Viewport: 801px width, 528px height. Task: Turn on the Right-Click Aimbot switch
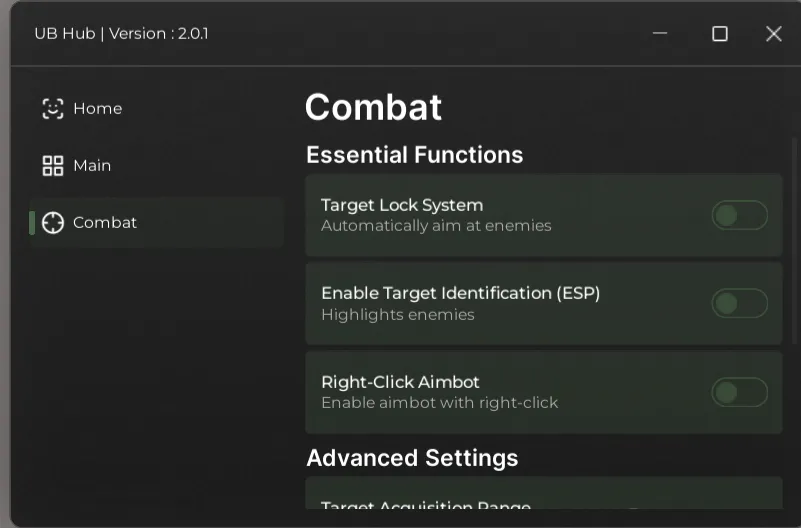pos(739,392)
